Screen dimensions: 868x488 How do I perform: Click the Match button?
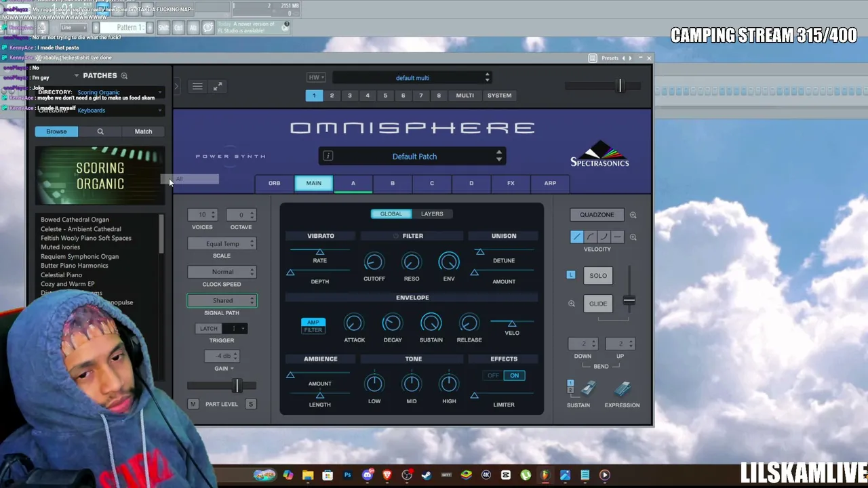[x=143, y=131]
